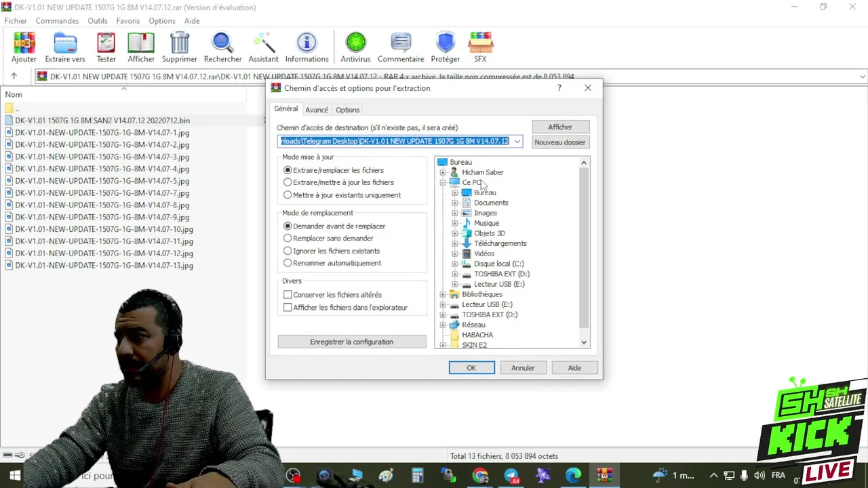
Task: Click the Aide button in dialog
Action: [574, 368]
